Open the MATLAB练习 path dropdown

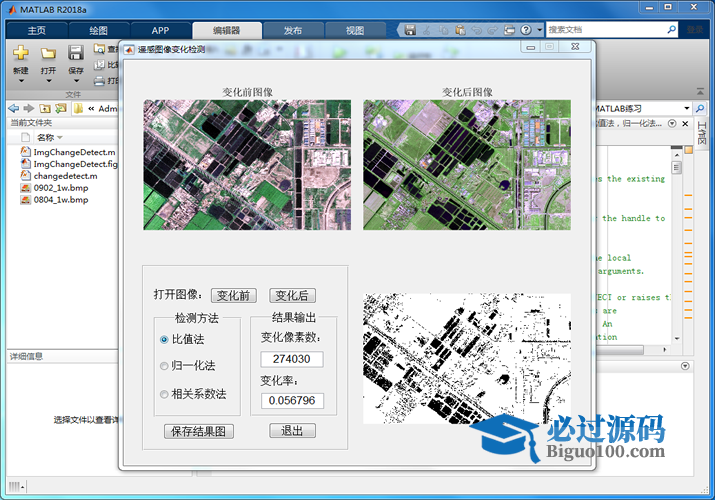click(687, 108)
